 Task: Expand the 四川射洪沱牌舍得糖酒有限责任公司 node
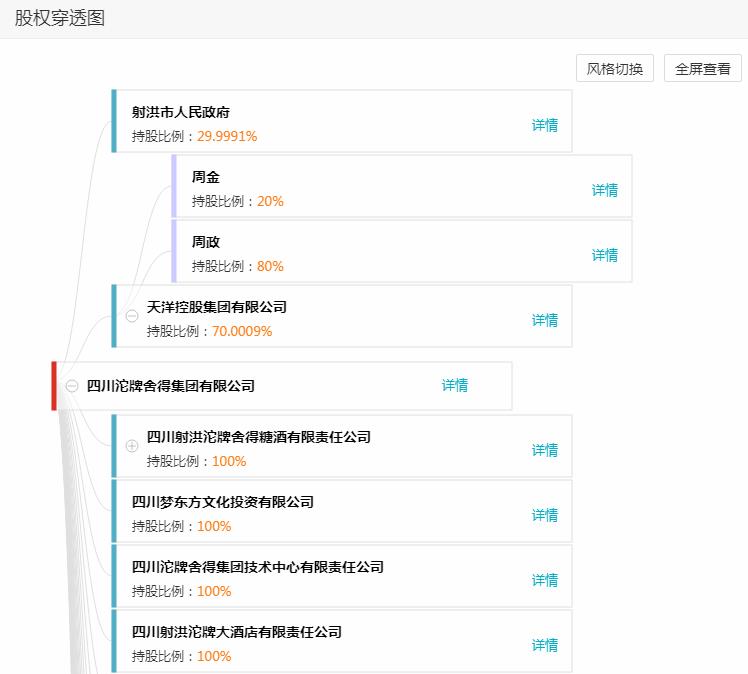click(x=132, y=446)
